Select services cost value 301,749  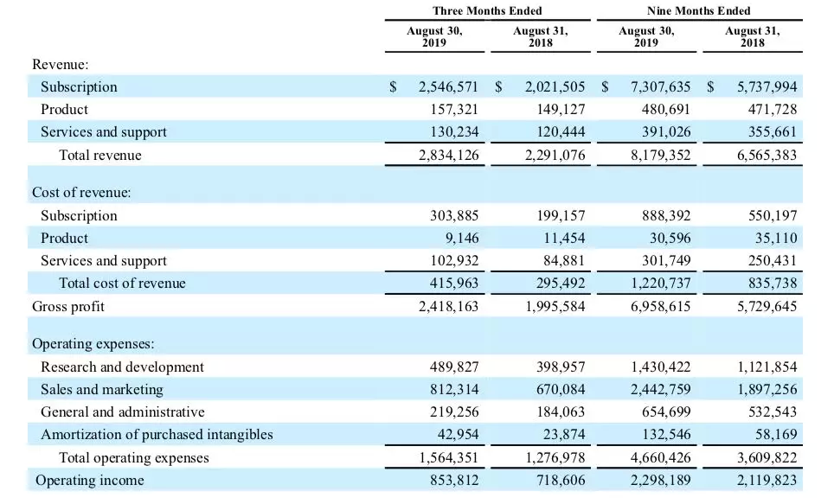click(666, 261)
